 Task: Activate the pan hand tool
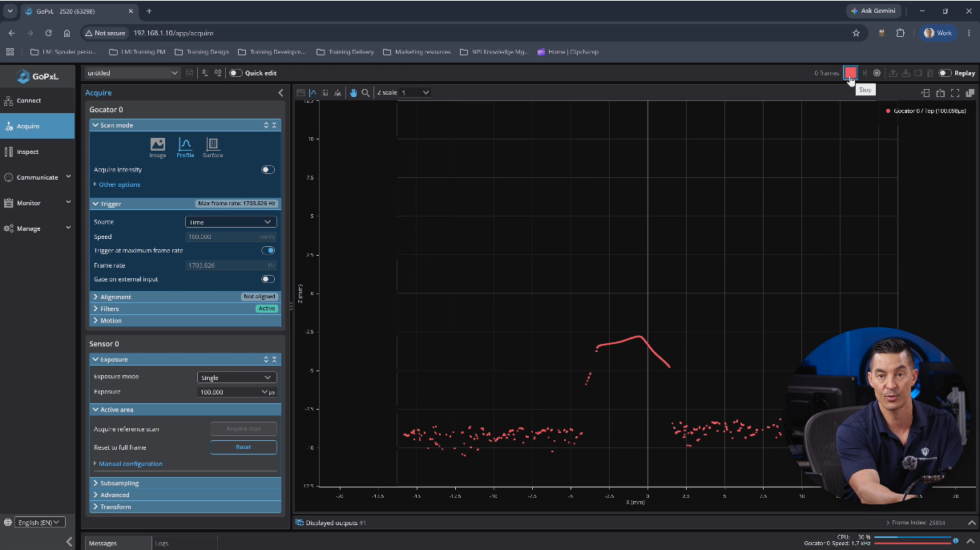tap(353, 93)
